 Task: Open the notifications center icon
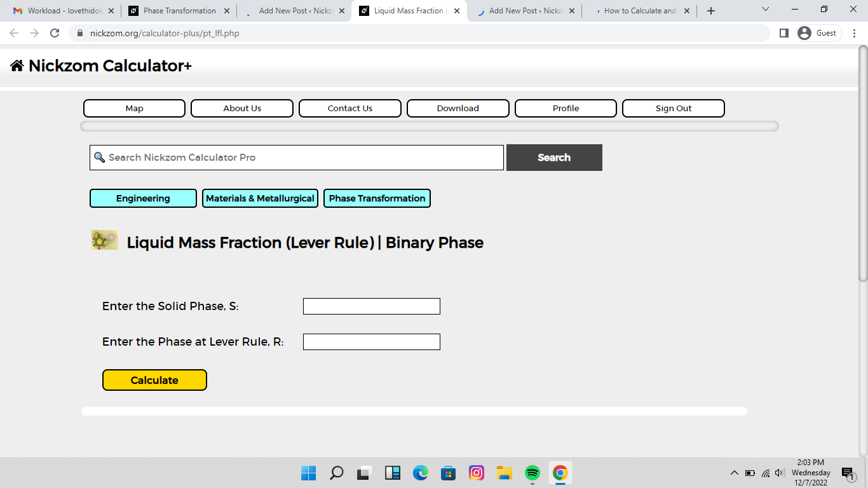848,473
